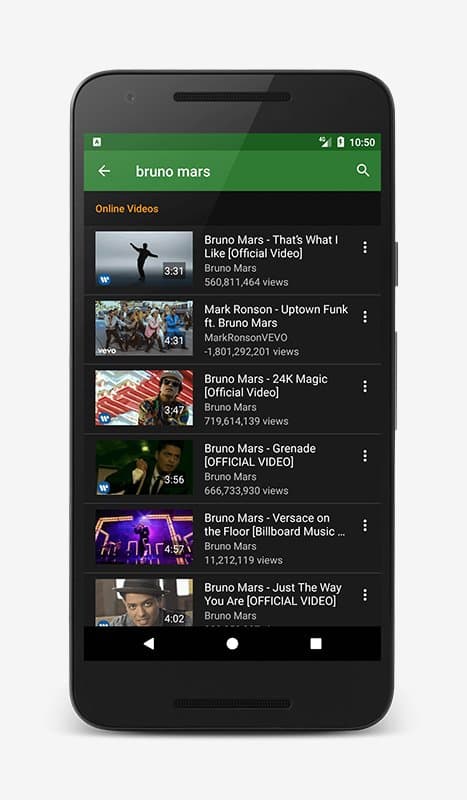
Task: Tap '666,733,930 views' count
Action: tap(246, 490)
